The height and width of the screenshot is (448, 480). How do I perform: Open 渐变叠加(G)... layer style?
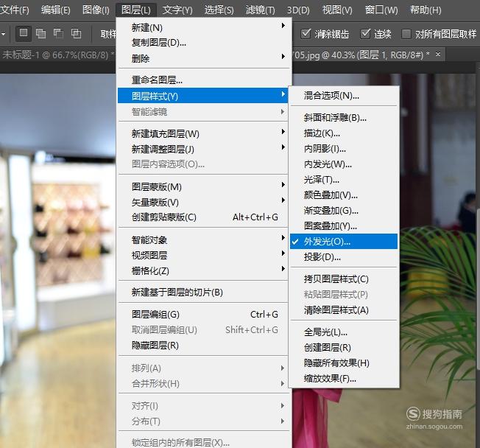point(344,211)
